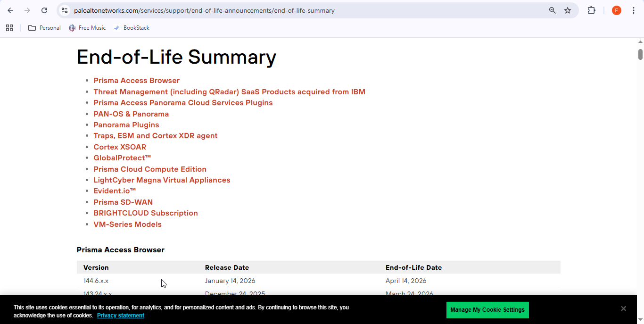Jump to PAN-OS & Panorama section
The width and height of the screenshot is (644, 324).
click(131, 114)
